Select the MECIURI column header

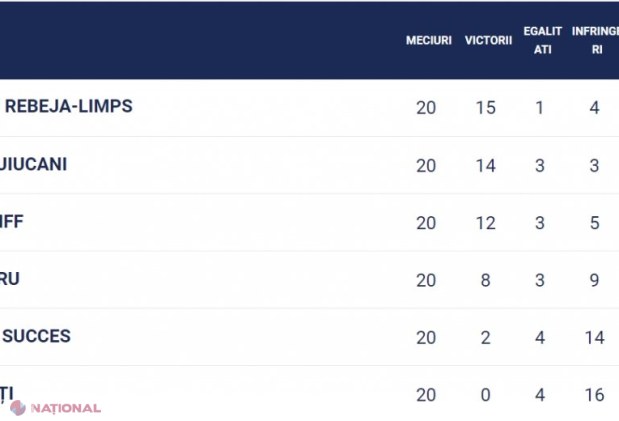(x=429, y=40)
